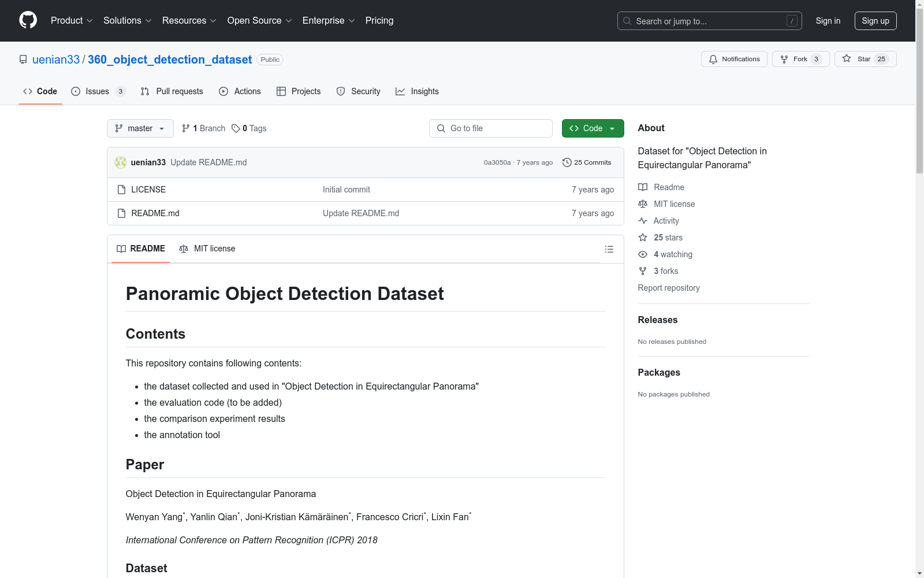The image size is (924, 578).
Task: Click the Sign in link
Action: click(828, 21)
